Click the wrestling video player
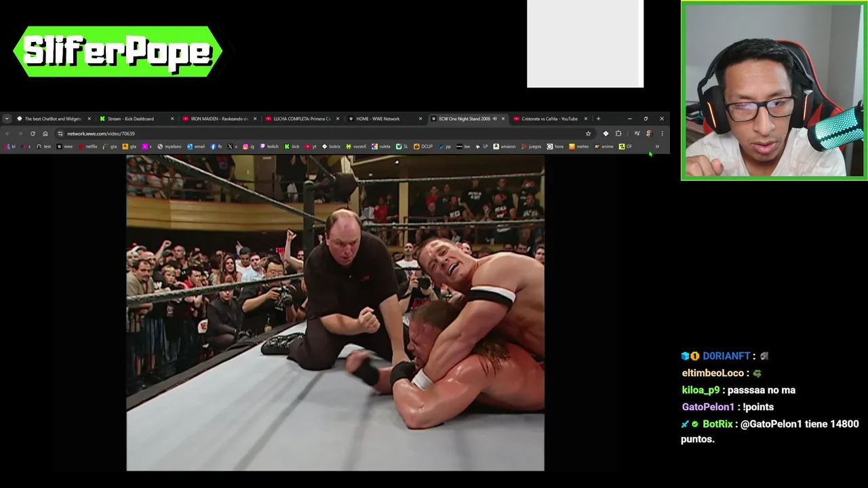Viewport: 868px width, 488px height. (335, 312)
